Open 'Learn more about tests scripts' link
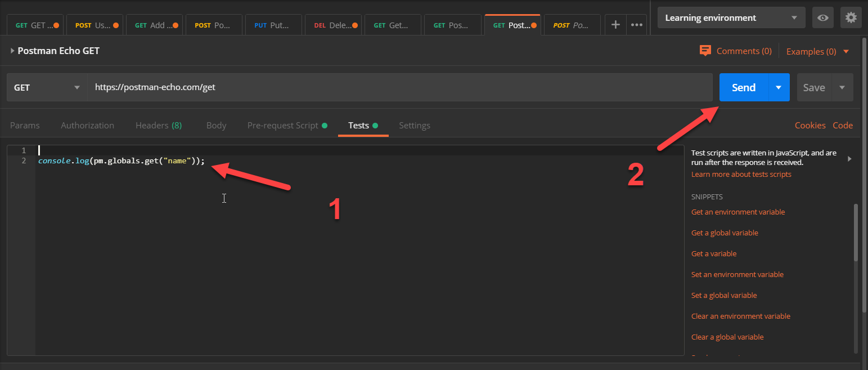The width and height of the screenshot is (868, 370). (741, 175)
